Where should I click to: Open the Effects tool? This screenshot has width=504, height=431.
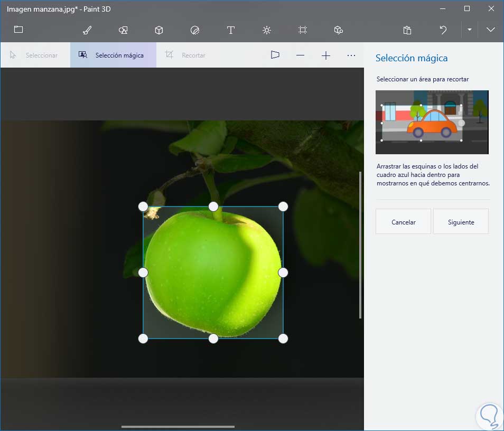point(266,30)
